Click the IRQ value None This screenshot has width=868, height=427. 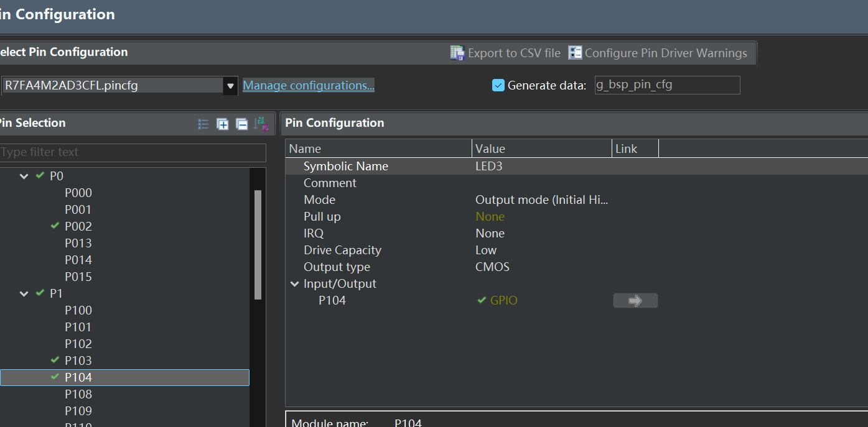pyautogui.click(x=490, y=234)
